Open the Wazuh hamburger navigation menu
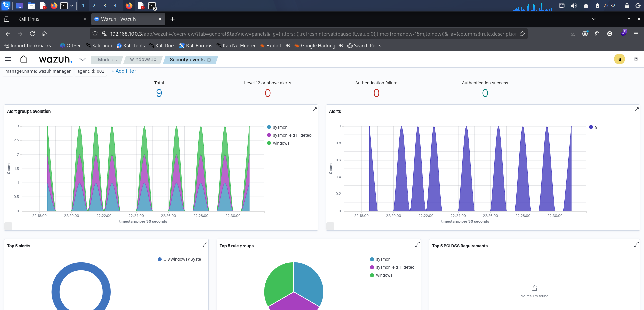This screenshot has width=644, height=310. pos(8,59)
